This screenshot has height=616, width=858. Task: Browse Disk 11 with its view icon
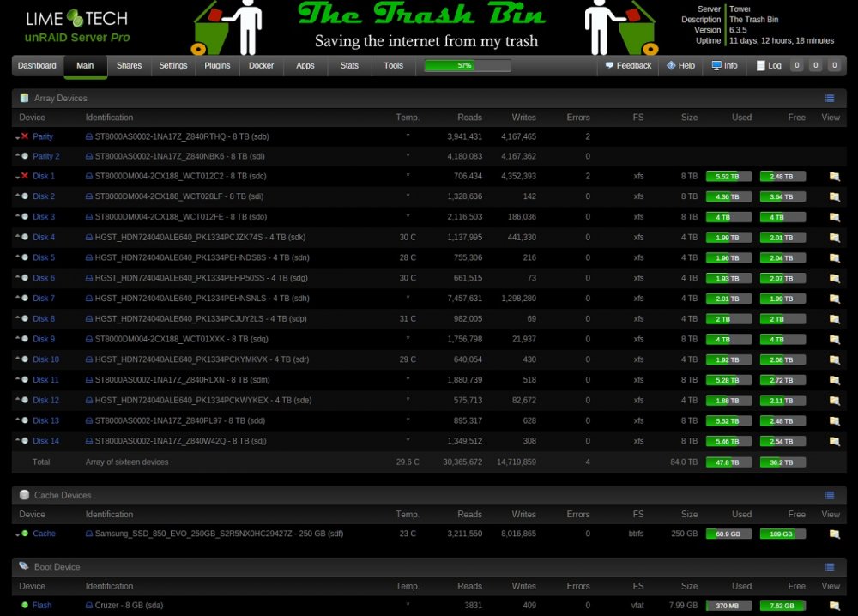tap(834, 380)
